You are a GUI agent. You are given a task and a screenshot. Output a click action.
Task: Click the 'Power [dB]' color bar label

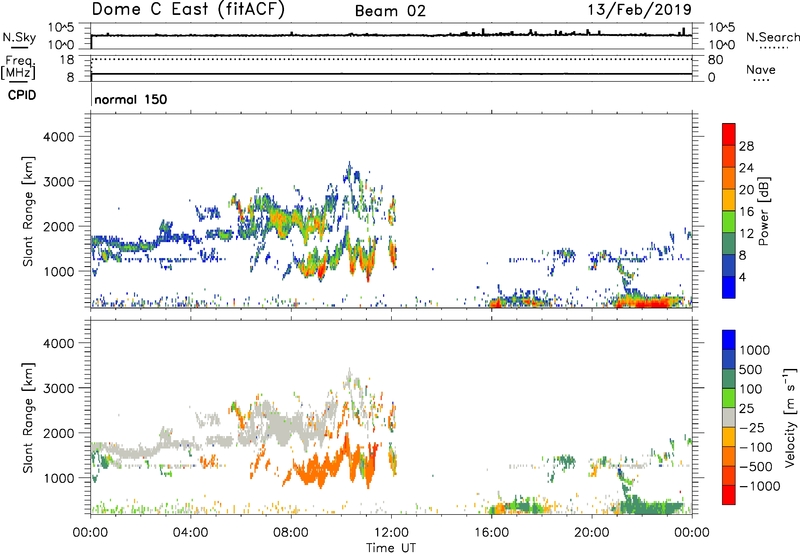pos(763,211)
